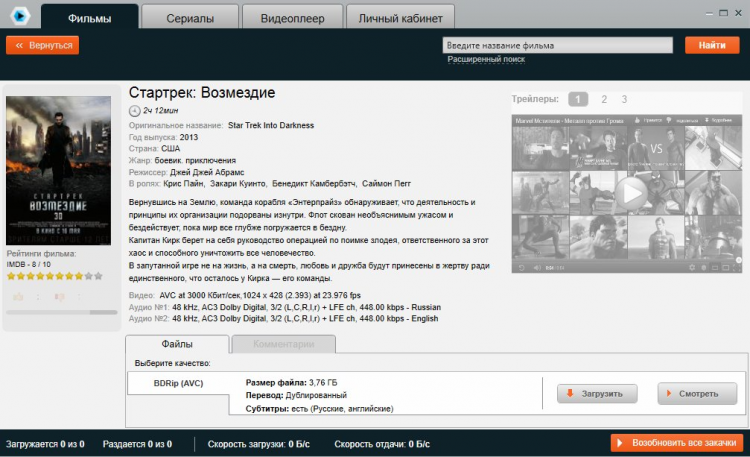The height and width of the screenshot is (457, 750).
Task: Click 'Скорость отдачи: 0 Б/с' status
Action: click(382, 444)
